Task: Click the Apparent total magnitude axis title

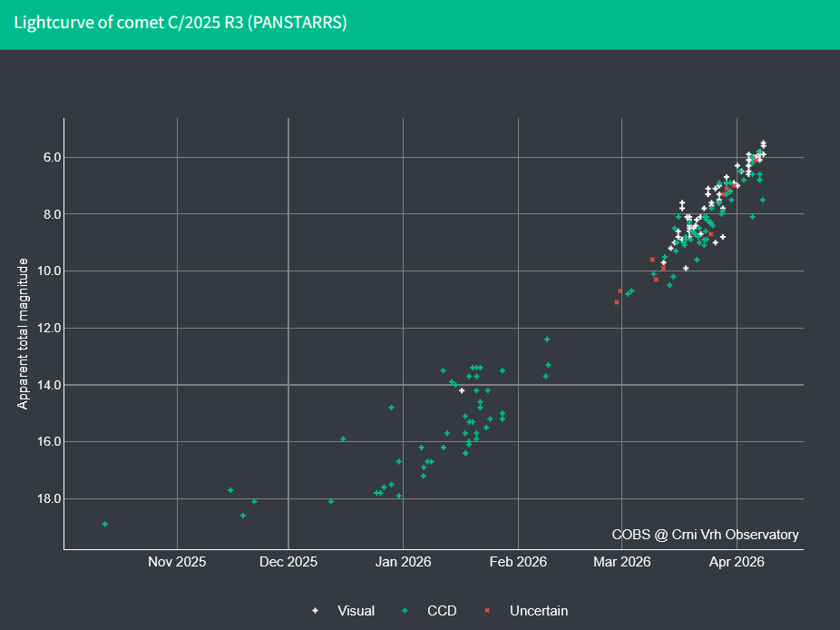Action: pos(24,333)
